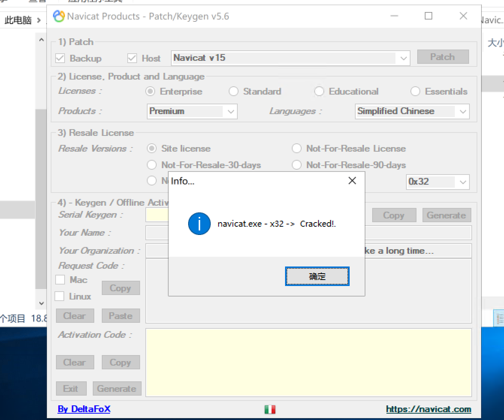Open the Navicat v15 version dropdown
504x420 pixels.
pos(290,58)
